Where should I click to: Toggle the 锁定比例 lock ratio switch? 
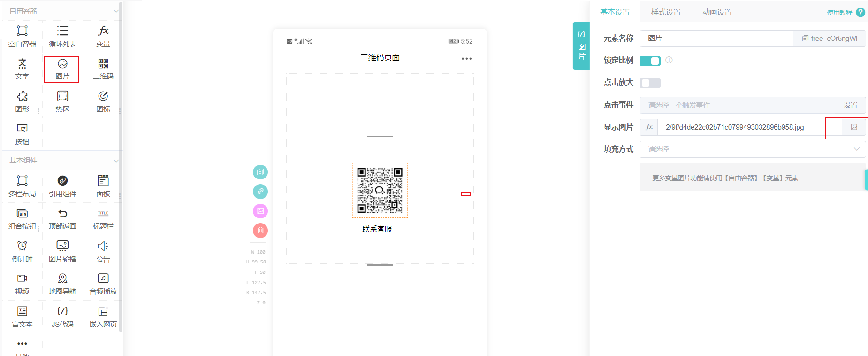(650, 61)
